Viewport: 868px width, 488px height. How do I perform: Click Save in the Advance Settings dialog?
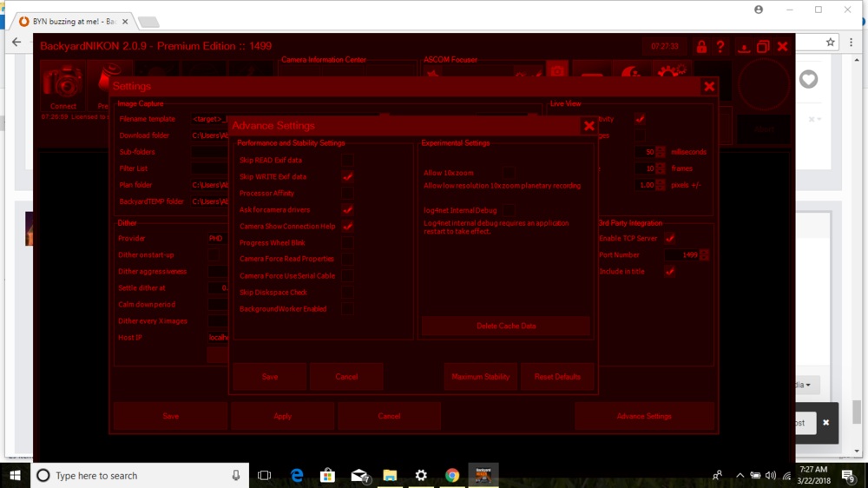[270, 377]
